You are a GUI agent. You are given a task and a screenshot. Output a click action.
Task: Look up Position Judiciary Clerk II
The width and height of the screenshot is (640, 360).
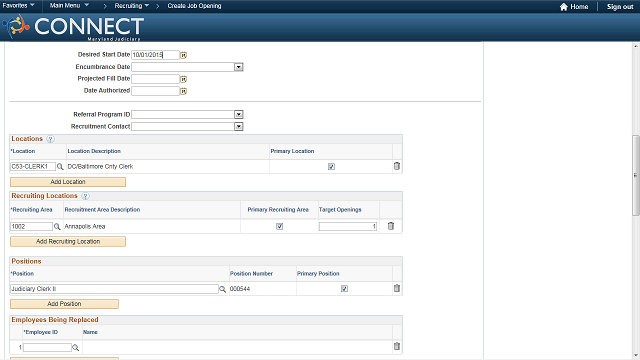tap(222, 289)
